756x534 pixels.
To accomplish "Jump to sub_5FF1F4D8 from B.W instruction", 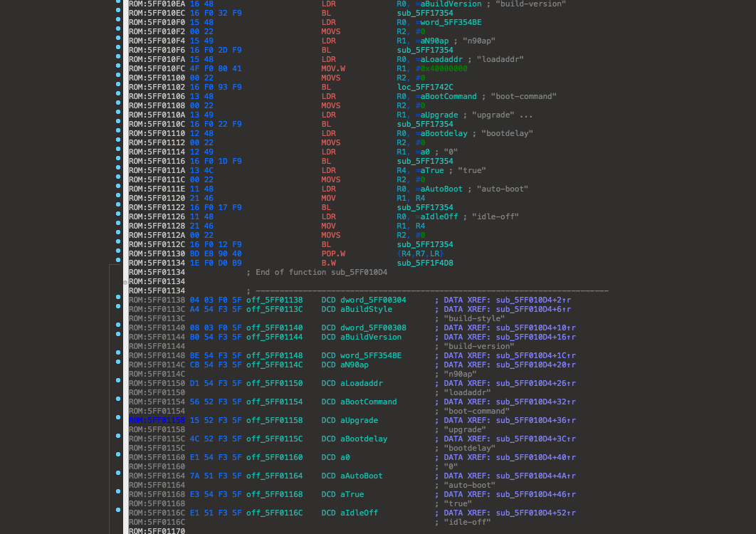I will [425, 263].
